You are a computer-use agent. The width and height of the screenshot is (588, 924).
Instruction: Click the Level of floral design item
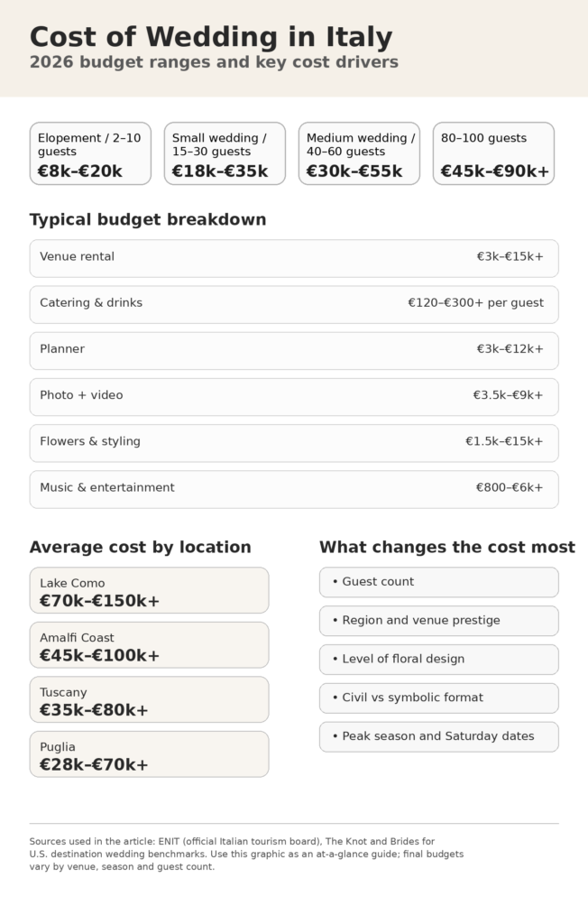438,660
